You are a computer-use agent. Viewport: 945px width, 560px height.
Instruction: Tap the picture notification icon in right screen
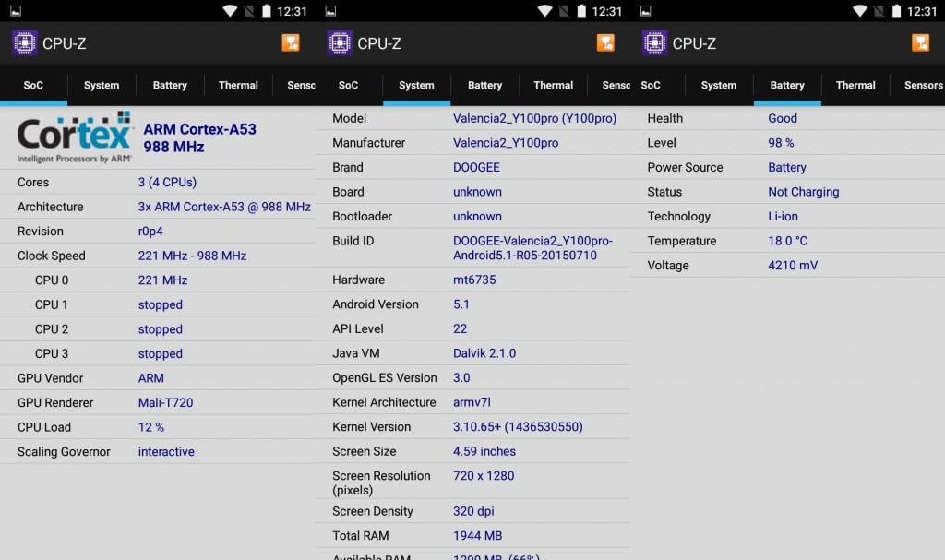point(645,11)
